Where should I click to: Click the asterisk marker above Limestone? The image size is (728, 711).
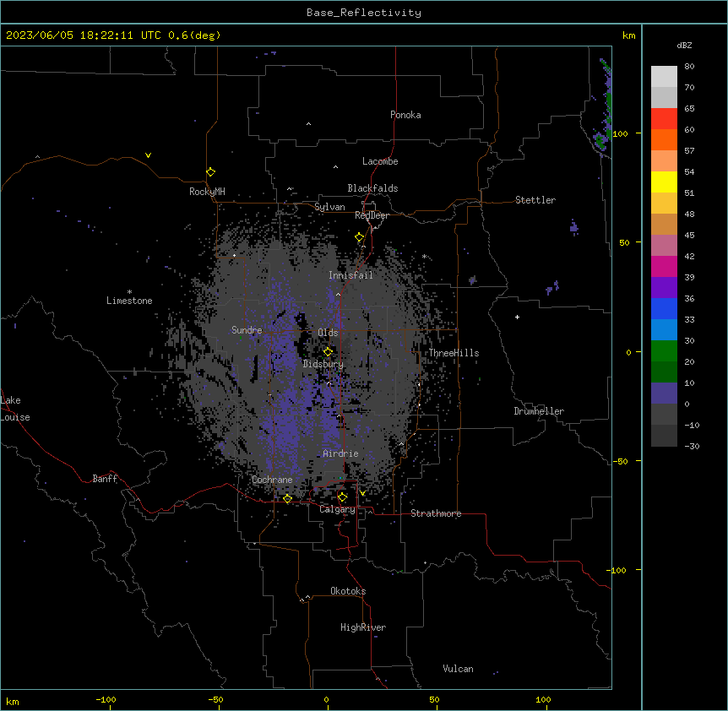tap(129, 292)
